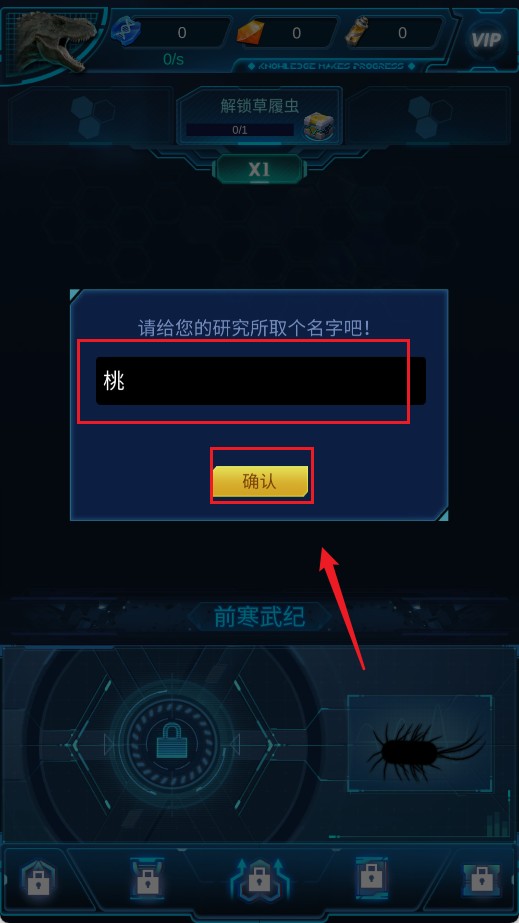Image resolution: width=519 pixels, height=923 pixels.
Task: Tap the orange amber gem icon
Action: (x=251, y=32)
